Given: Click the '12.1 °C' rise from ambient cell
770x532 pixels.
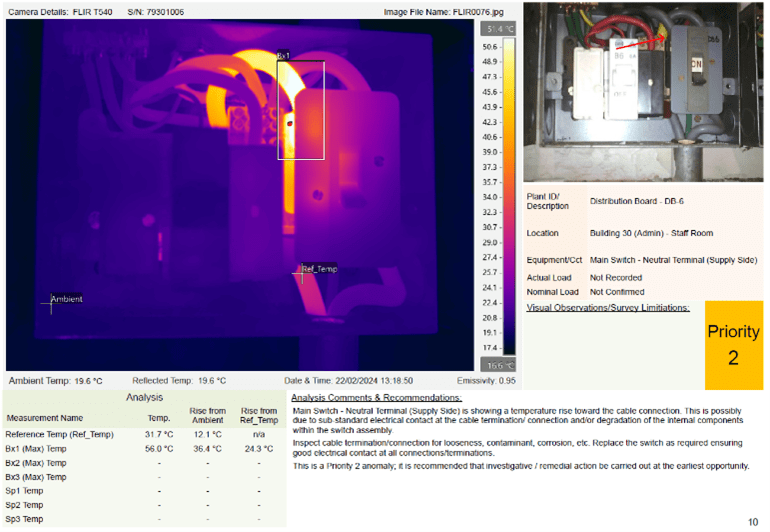Looking at the screenshot, I should [x=208, y=434].
